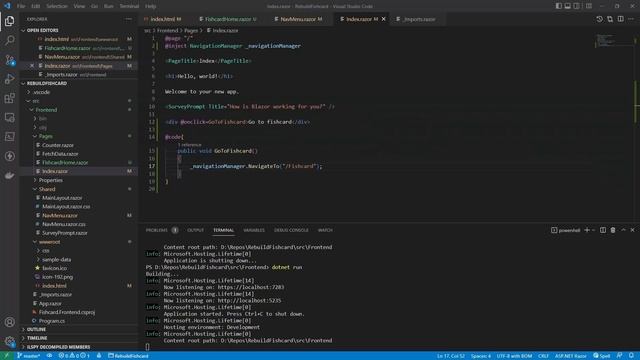Open Source Control view in activity bar

9,60
